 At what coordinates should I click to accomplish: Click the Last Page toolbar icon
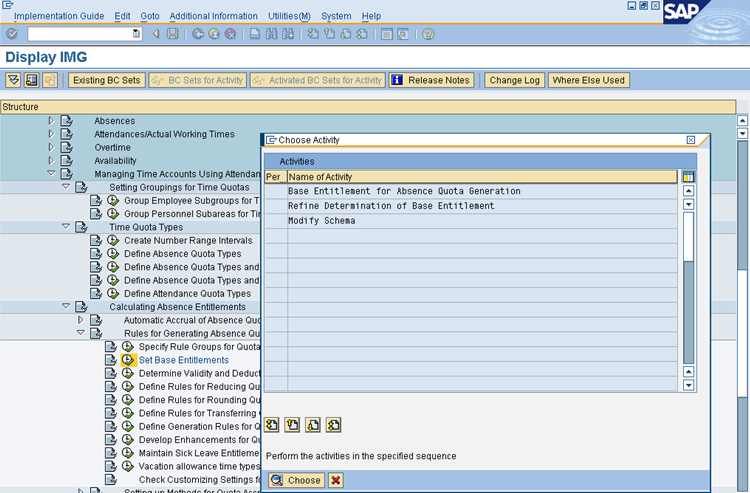(362, 34)
